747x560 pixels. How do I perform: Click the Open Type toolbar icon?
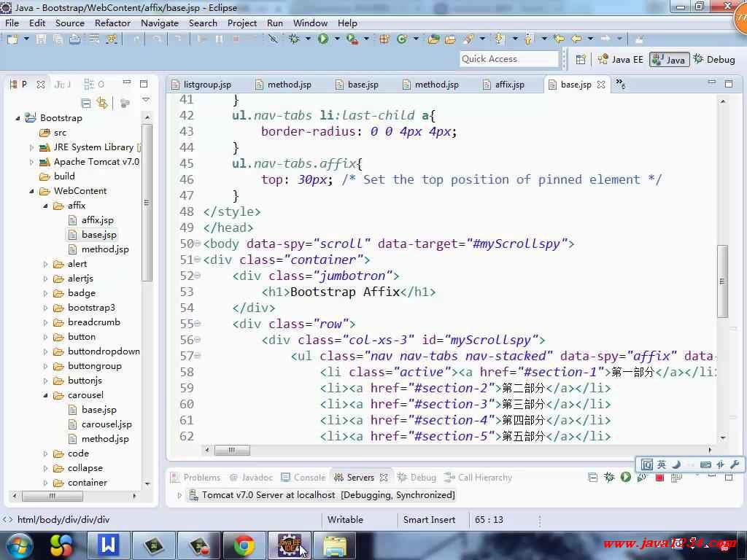(x=433, y=39)
